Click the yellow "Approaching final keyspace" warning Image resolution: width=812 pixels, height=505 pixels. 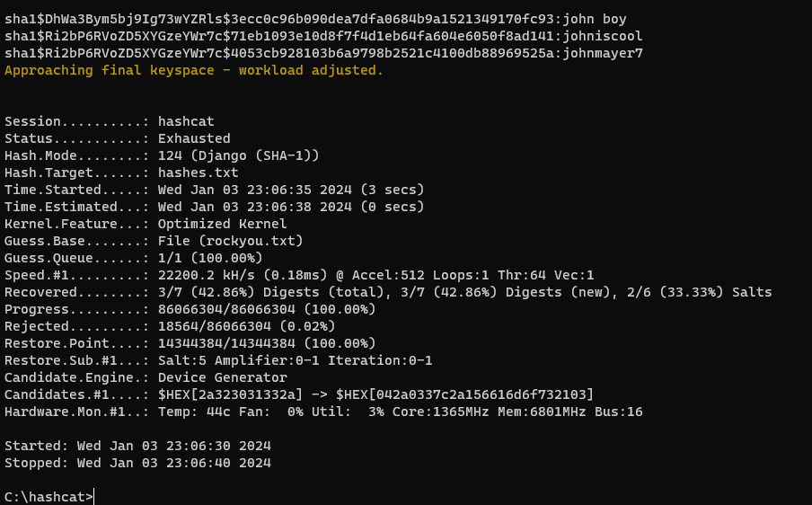[193, 70]
